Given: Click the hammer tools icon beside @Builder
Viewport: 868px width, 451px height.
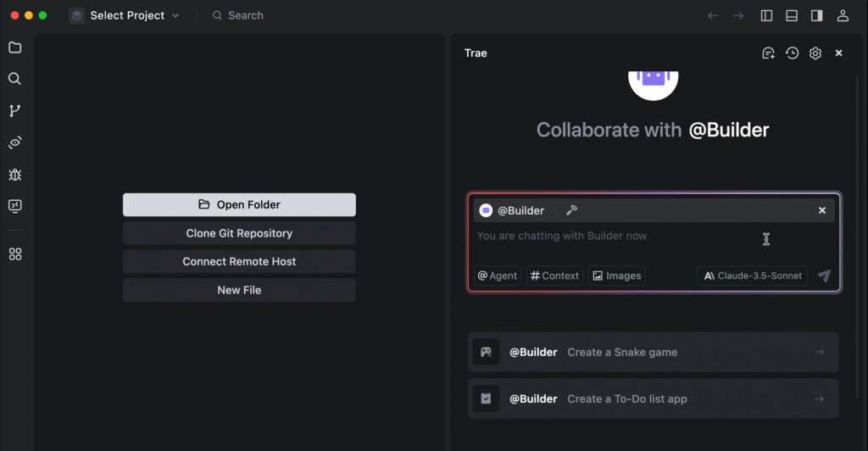Looking at the screenshot, I should pos(572,210).
